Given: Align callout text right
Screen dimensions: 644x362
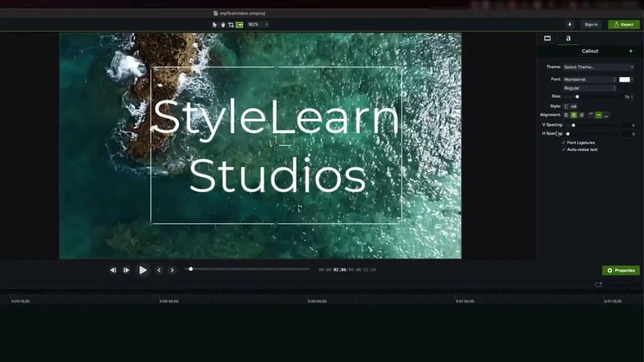Looking at the screenshot, I should [x=582, y=115].
